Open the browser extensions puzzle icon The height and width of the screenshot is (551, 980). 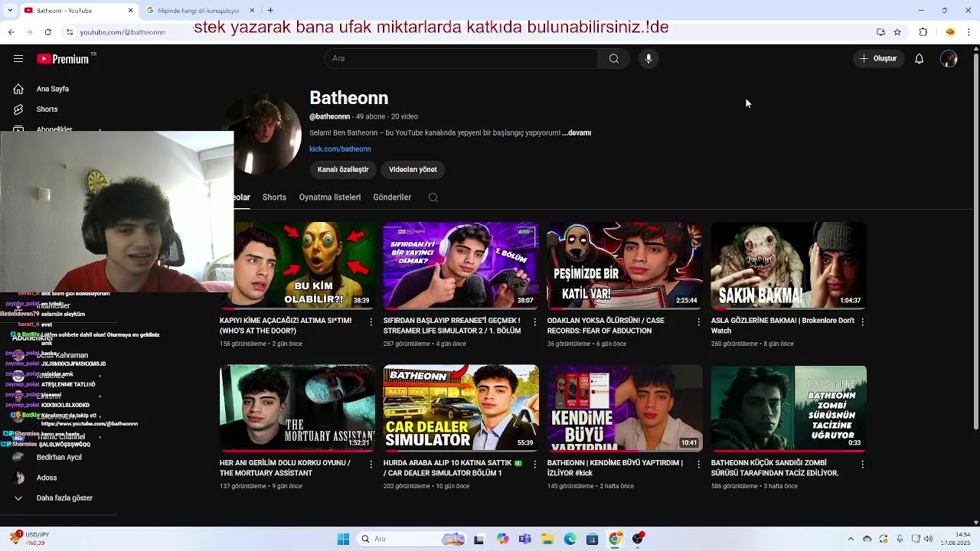923,32
